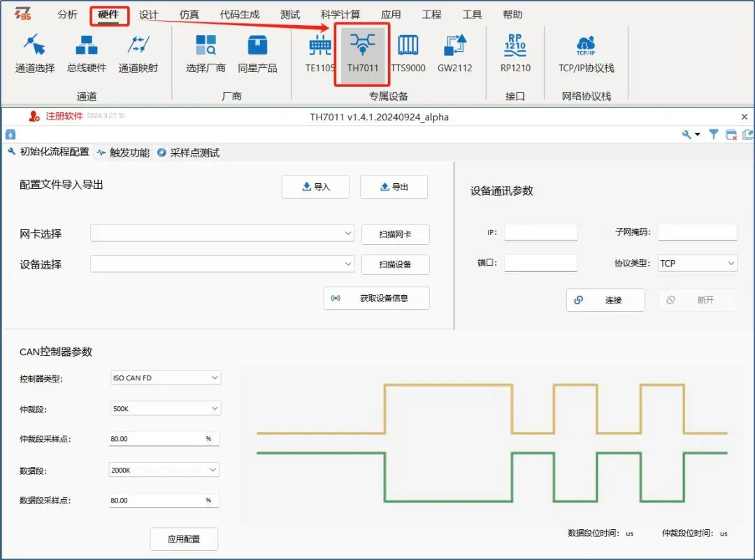Click the 扫描设备 scan button

click(x=395, y=264)
